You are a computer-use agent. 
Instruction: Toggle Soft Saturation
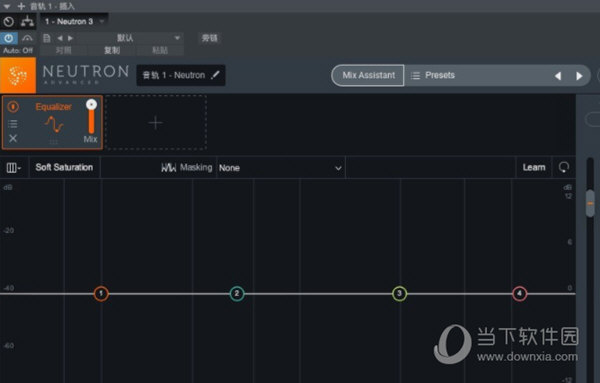pyautogui.click(x=64, y=167)
